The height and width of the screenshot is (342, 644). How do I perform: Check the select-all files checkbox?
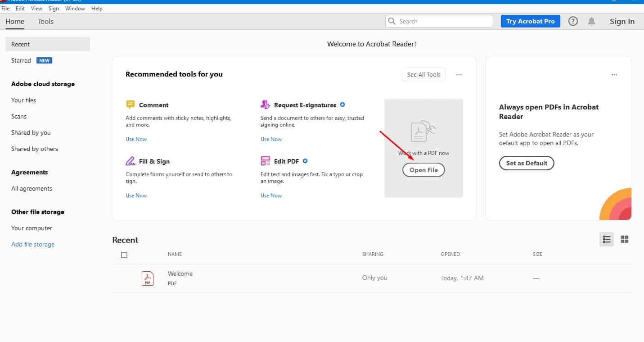pyautogui.click(x=124, y=255)
